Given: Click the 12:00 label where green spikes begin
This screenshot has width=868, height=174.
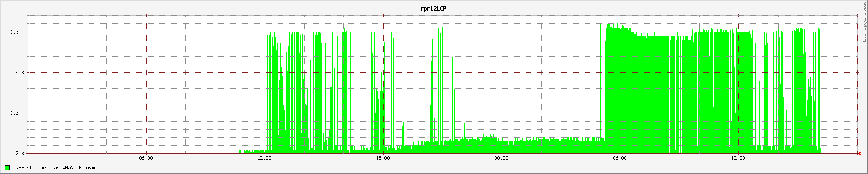Looking at the screenshot, I should tap(265, 158).
